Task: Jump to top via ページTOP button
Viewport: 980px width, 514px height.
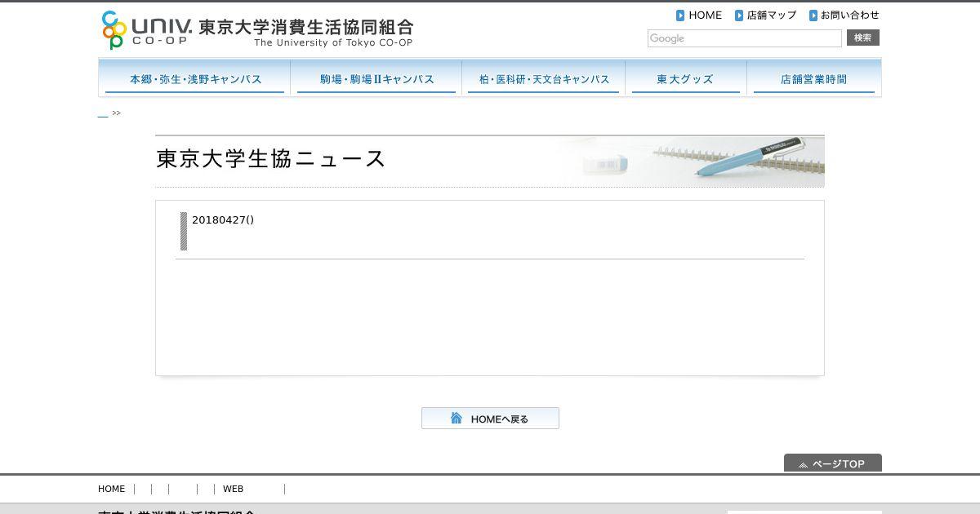Action: click(833, 463)
